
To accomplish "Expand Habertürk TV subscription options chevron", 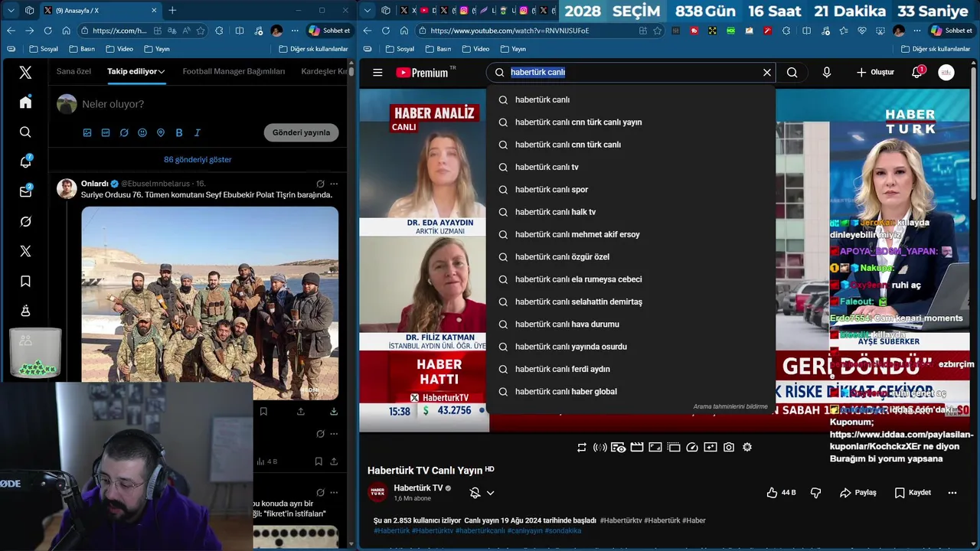I will point(491,493).
